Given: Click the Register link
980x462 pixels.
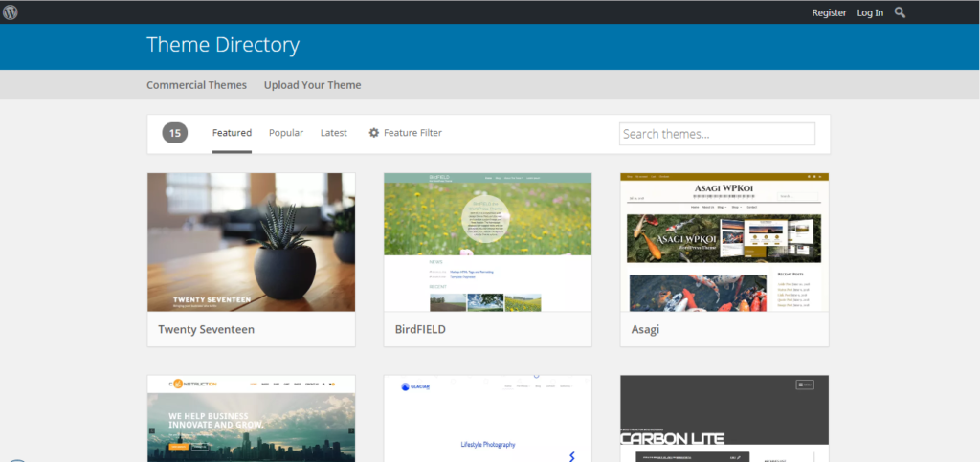Looking at the screenshot, I should [829, 12].
